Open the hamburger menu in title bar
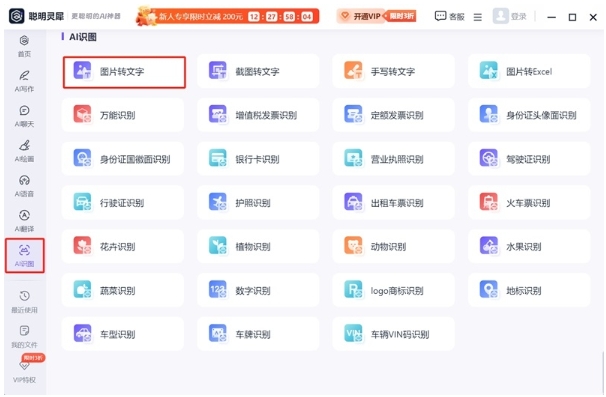The width and height of the screenshot is (606, 397). pyautogui.click(x=478, y=17)
